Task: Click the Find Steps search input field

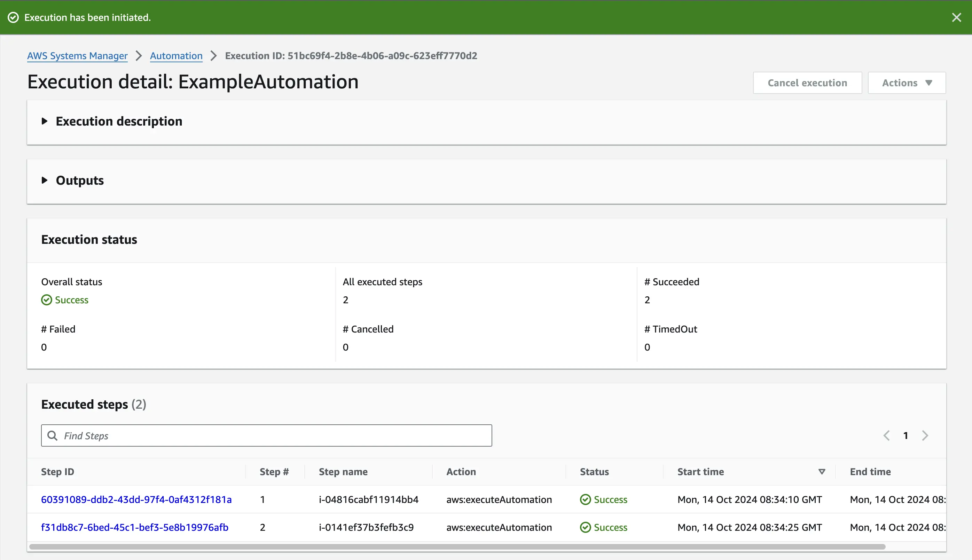Action: coord(266,435)
